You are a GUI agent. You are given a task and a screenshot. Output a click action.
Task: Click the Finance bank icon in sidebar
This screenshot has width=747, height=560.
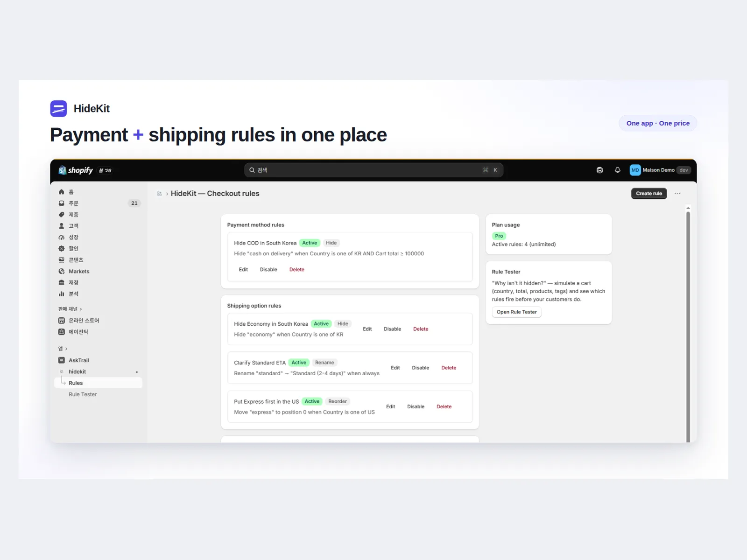pyautogui.click(x=61, y=282)
